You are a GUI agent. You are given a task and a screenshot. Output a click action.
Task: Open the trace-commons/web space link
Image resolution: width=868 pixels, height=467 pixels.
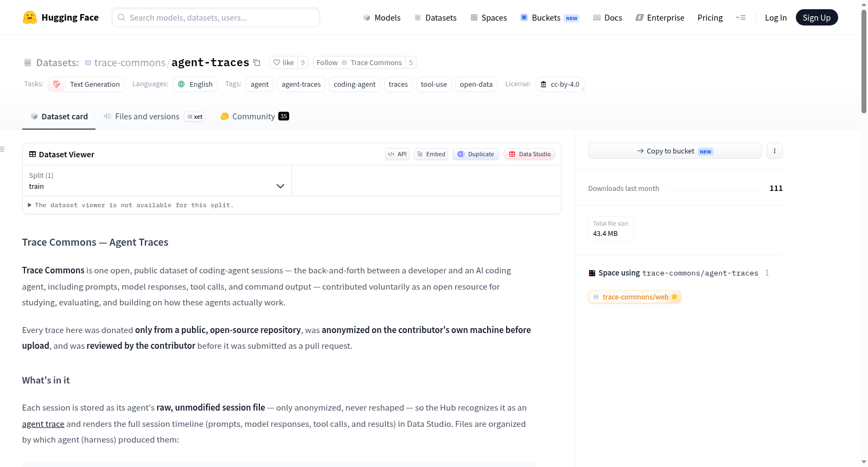(x=635, y=297)
